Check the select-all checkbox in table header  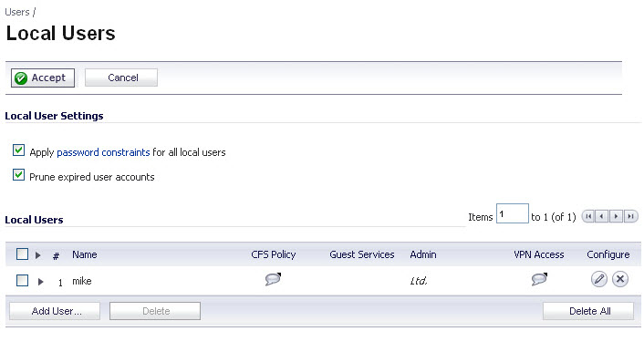coord(22,254)
